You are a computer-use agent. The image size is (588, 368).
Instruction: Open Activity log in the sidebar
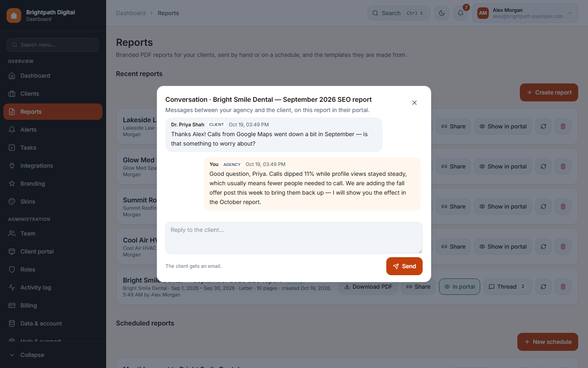(x=53, y=287)
